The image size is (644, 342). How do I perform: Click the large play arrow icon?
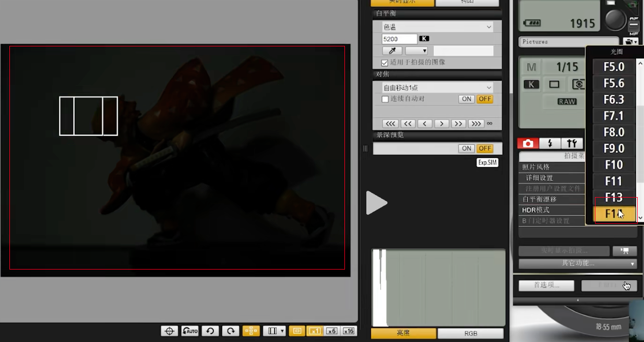[376, 203]
